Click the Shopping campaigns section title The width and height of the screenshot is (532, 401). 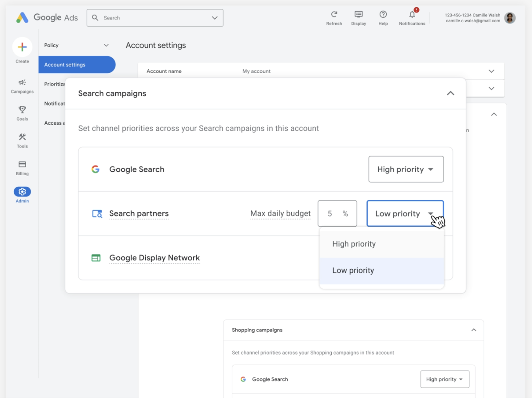[257, 330]
